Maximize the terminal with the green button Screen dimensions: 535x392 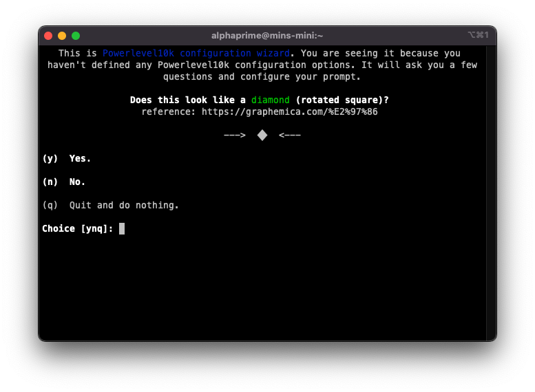point(76,36)
